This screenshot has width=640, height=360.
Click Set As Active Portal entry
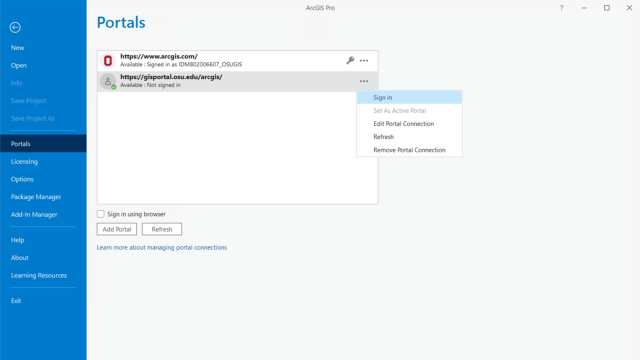click(409, 111)
